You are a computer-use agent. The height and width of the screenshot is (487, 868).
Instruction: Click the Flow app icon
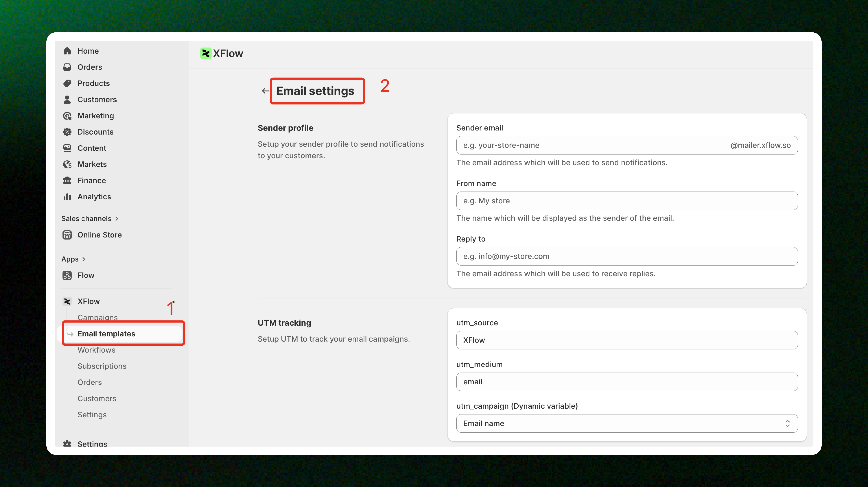pyautogui.click(x=67, y=275)
